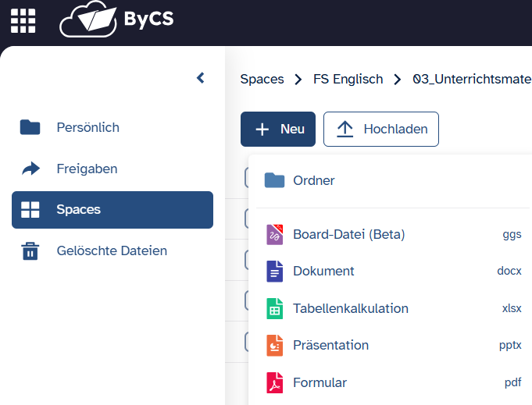Open FS Englisch breadcrumb
The height and width of the screenshot is (405, 532).
click(348, 79)
